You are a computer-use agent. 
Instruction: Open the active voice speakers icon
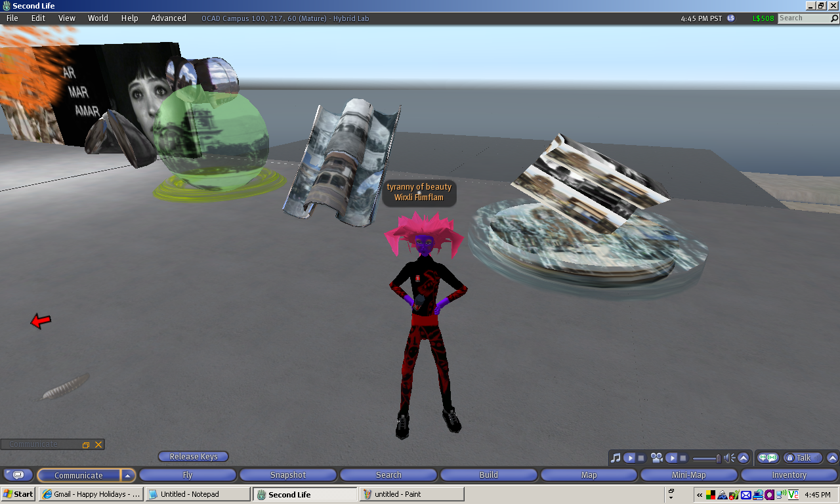click(x=768, y=458)
